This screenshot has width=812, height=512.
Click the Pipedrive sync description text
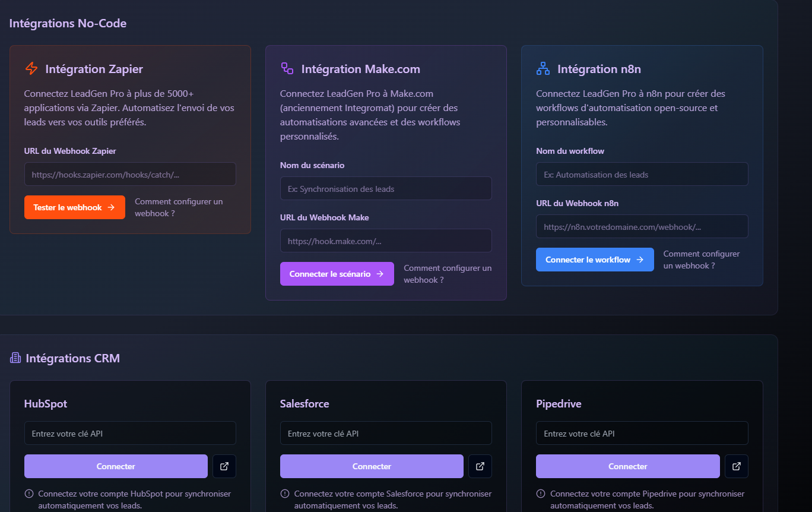[648, 500]
